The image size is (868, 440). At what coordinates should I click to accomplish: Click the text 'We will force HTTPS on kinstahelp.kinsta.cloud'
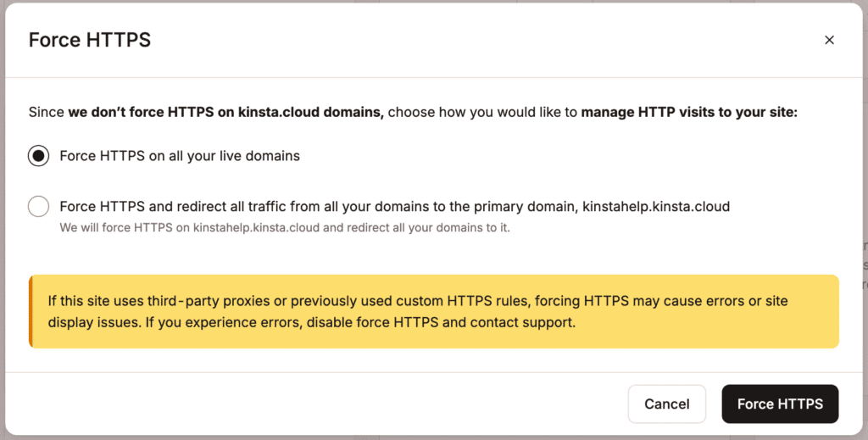190,227
